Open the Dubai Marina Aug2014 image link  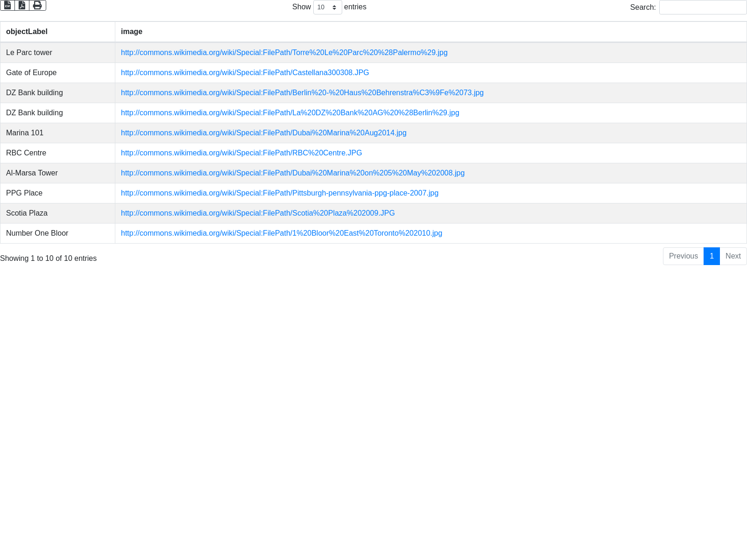pyautogui.click(x=263, y=133)
